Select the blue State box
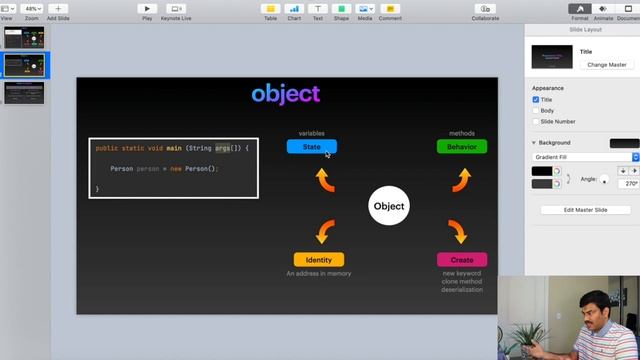 (x=312, y=147)
